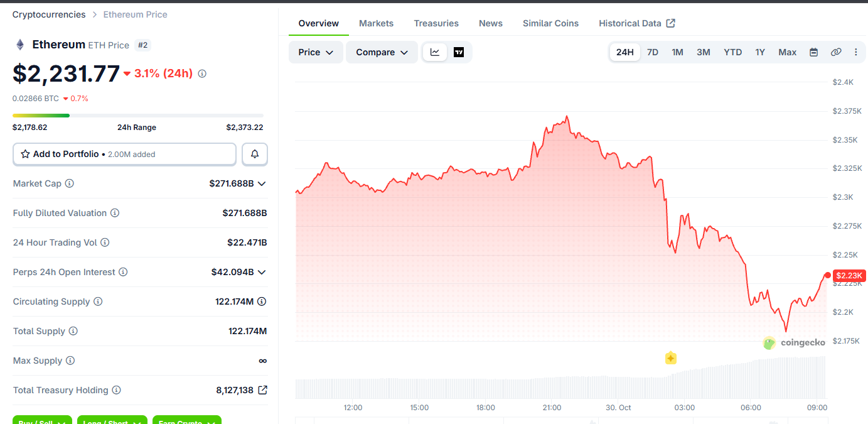Image resolution: width=868 pixels, height=424 pixels.
Task: Click the $2,178.62 range low value
Action: click(x=30, y=128)
